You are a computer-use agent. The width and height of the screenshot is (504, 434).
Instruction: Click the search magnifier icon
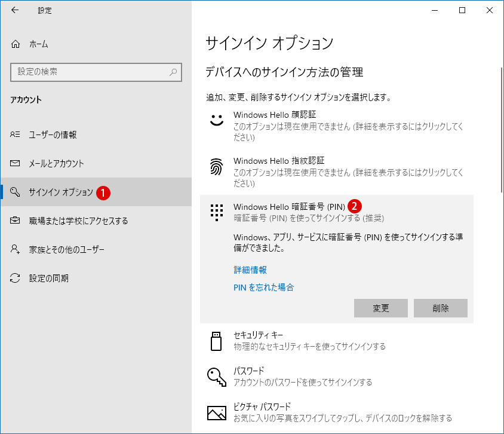173,72
